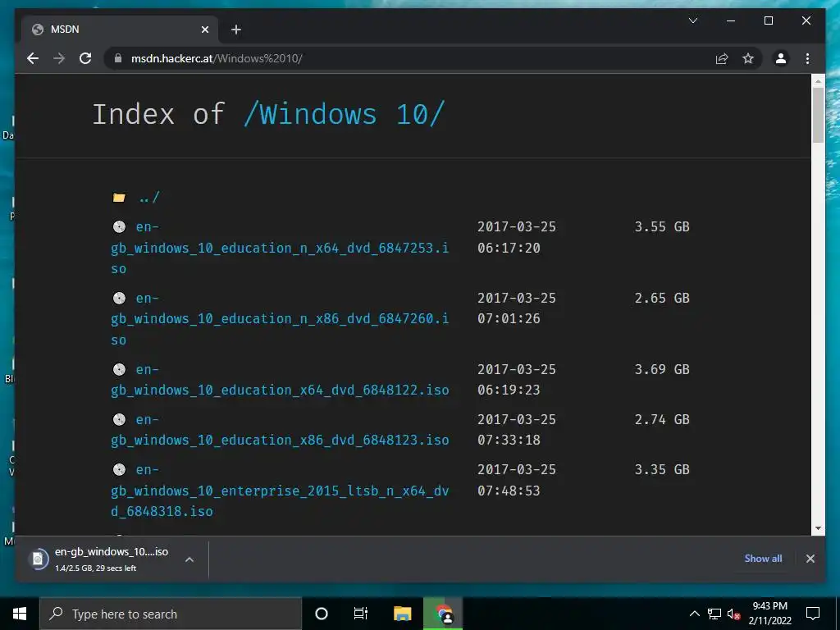Click the Chrome taskbar icon
The width and height of the screenshot is (840, 630).
(x=443, y=614)
